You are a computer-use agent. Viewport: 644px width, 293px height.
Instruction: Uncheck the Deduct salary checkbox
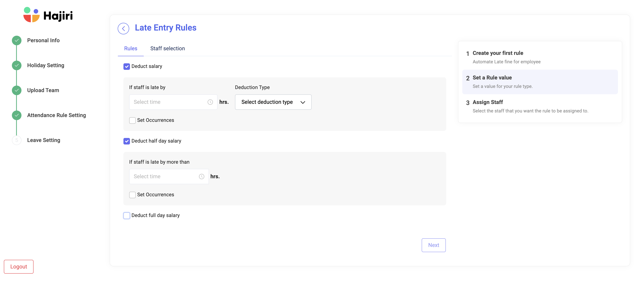pos(127,67)
